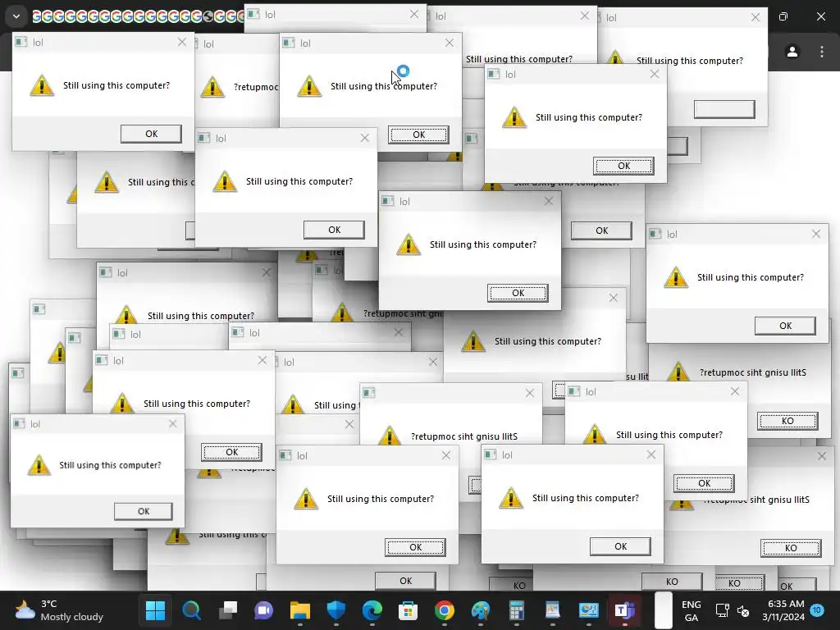Open Control Panel taskbar icon

[589, 610]
